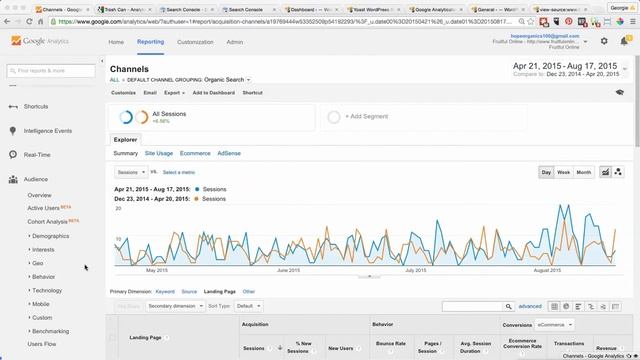
Task: Open the Admin tab
Action: [235, 42]
